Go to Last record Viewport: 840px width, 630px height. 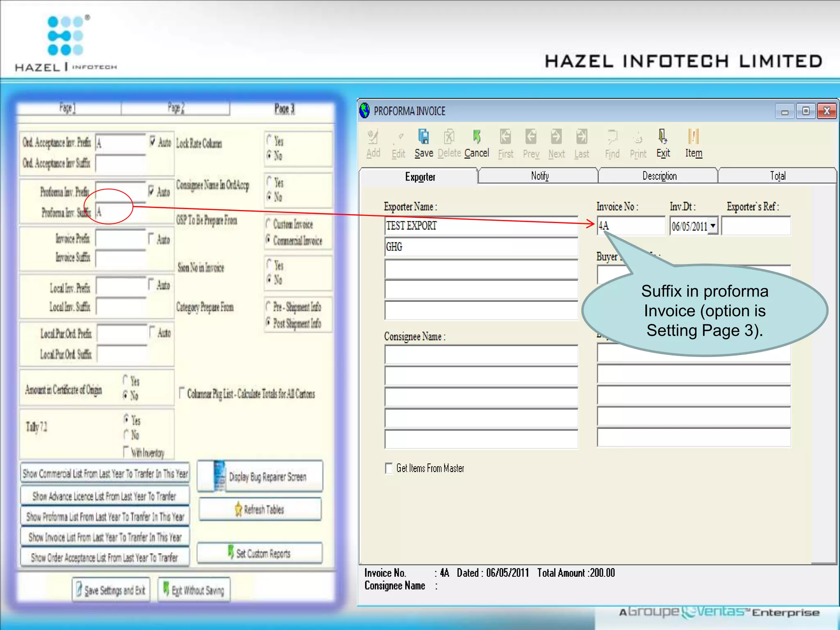(x=582, y=144)
